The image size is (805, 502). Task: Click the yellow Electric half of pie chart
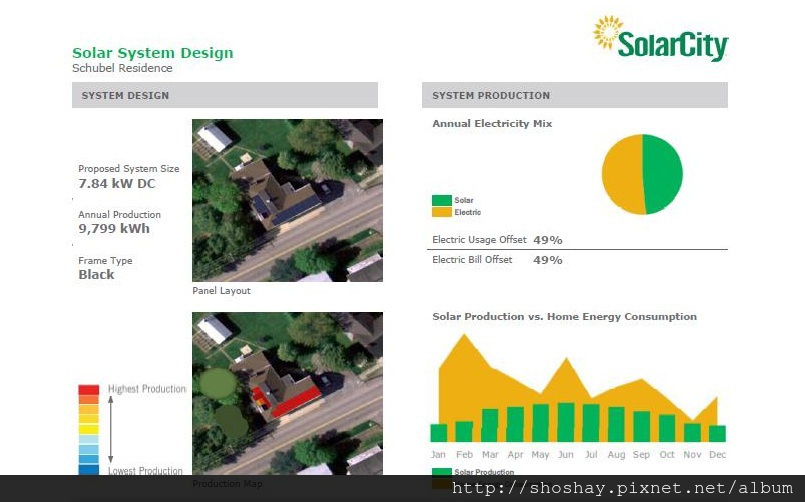pyautogui.click(x=622, y=174)
